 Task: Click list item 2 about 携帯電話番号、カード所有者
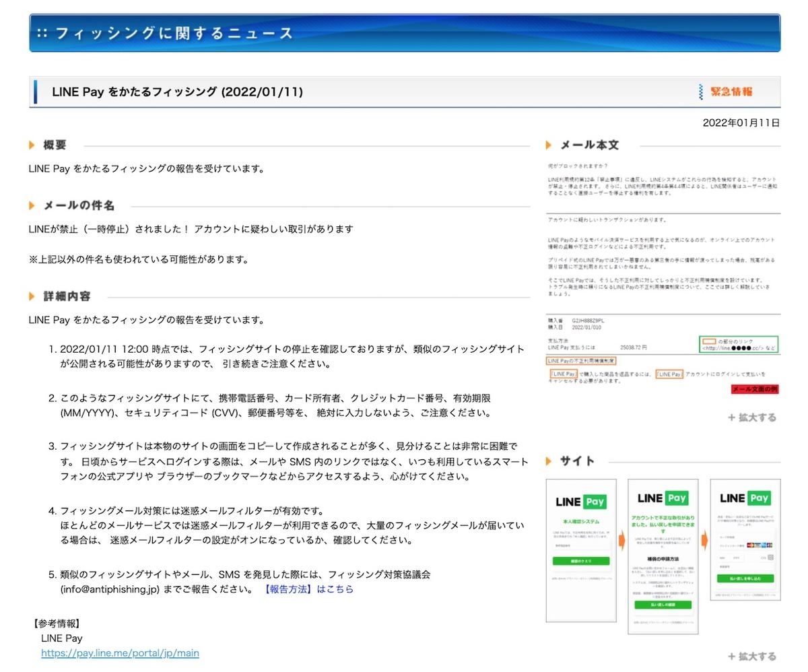point(276,405)
